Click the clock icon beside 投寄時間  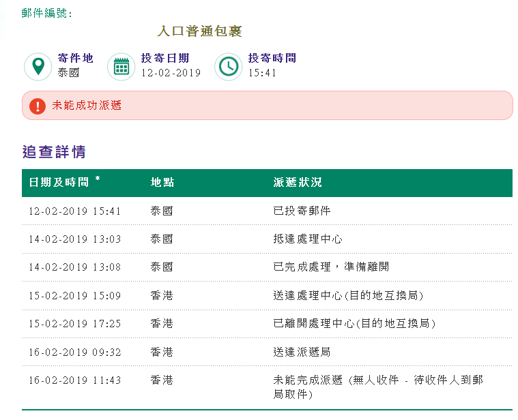click(x=228, y=67)
